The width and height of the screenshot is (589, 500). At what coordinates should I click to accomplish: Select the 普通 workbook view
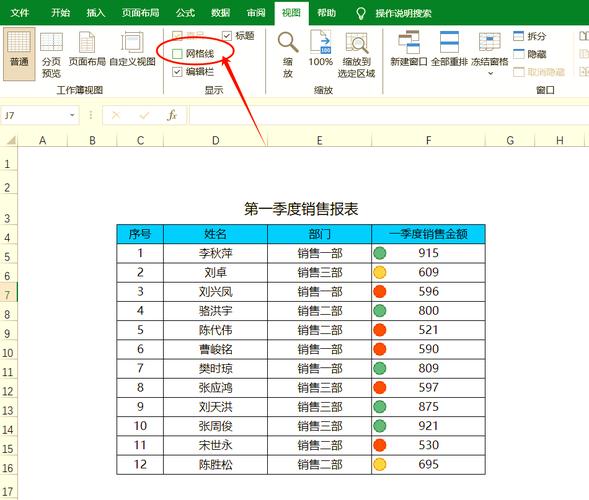(19, 54)
